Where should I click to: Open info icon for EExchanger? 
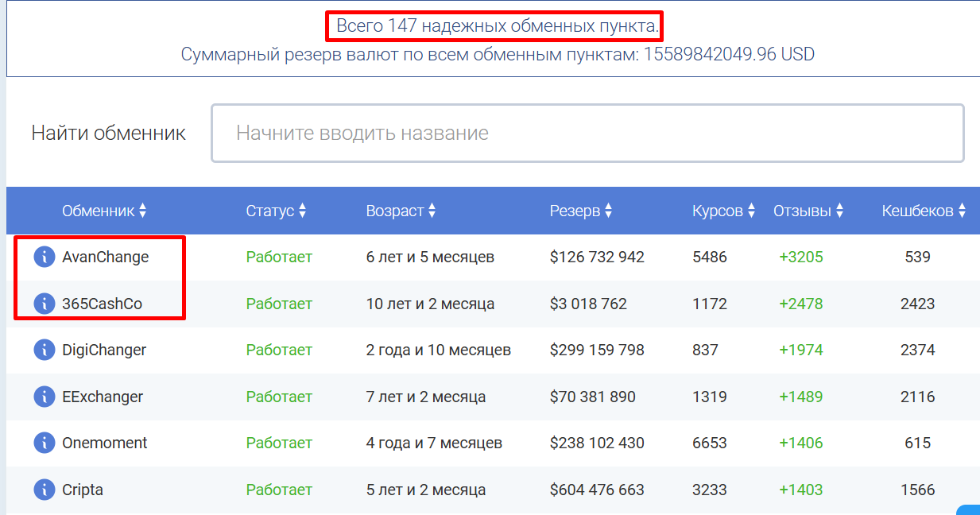45,397
